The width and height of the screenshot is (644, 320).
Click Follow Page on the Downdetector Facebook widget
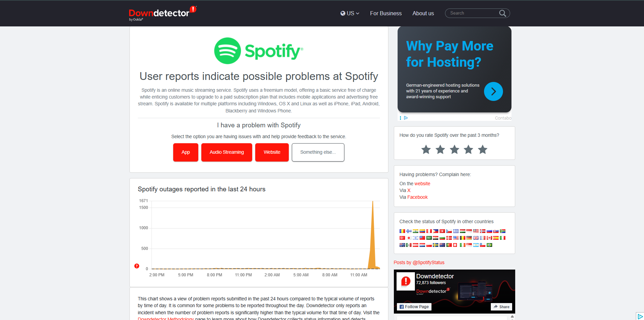tap(414, 307)
